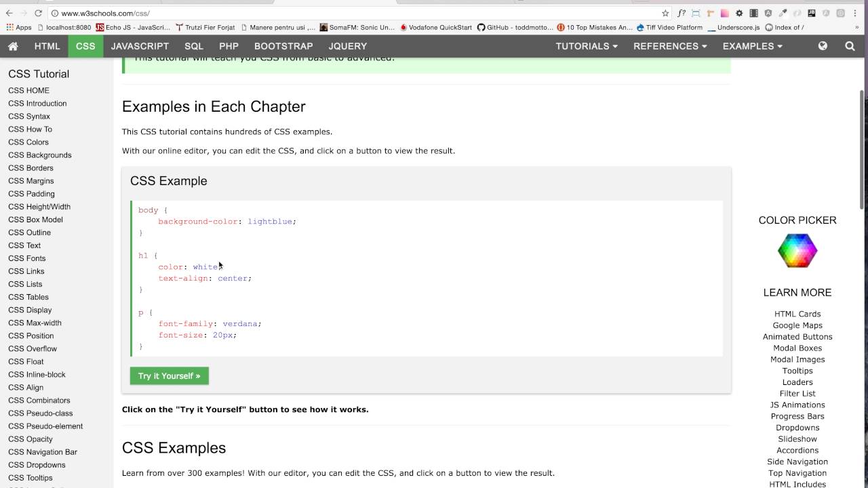
Task: Click the first Angular shield extension icon
Action: pyautogui.click(x=768, y=13)
